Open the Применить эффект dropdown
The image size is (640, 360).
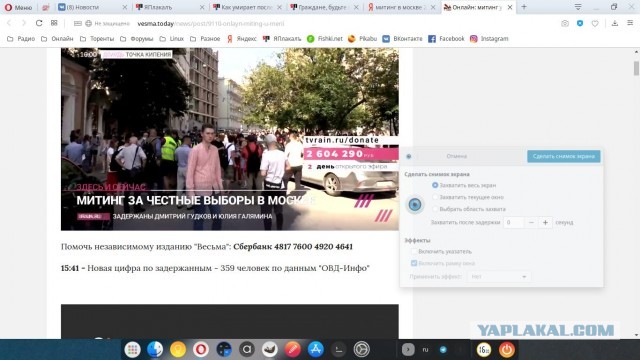pos(499,277)
